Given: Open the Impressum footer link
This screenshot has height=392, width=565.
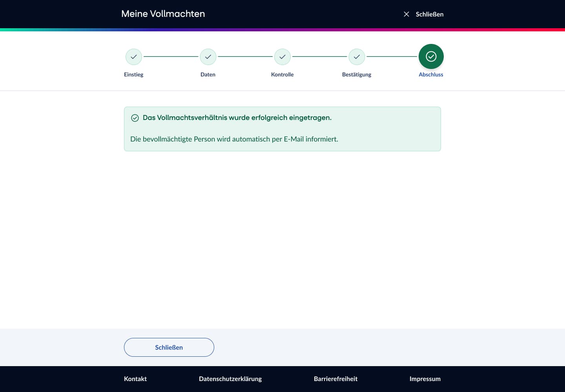Looking at the screenshot, I should point(425,379).
